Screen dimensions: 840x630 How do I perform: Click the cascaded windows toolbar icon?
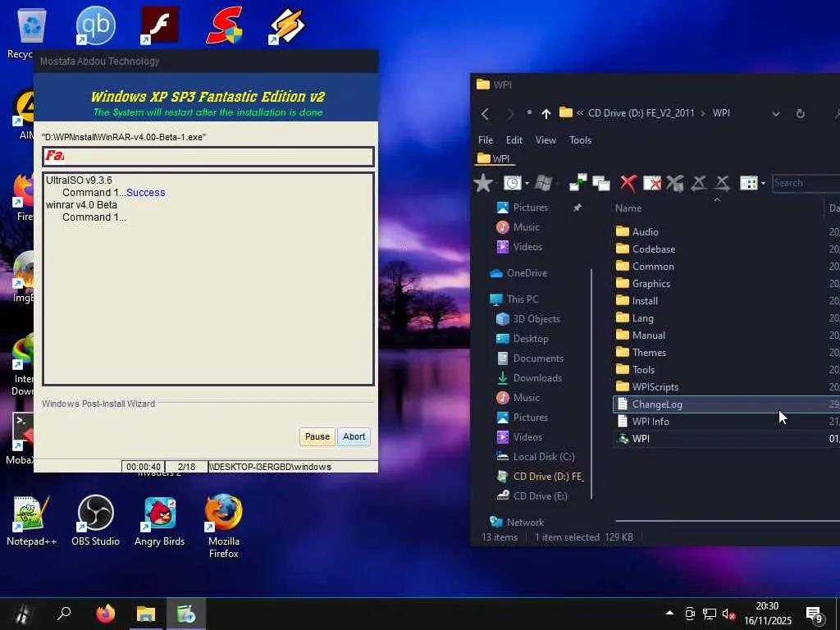point(601,183)
